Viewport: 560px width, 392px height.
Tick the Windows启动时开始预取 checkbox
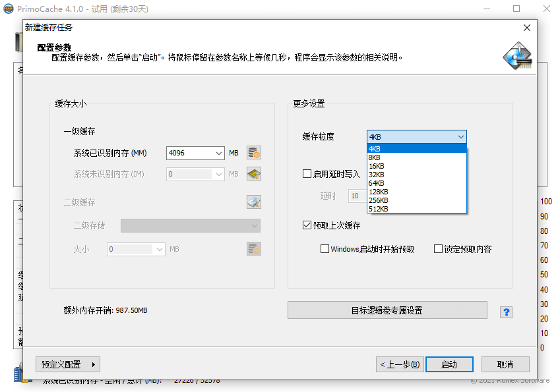(325, 249)
